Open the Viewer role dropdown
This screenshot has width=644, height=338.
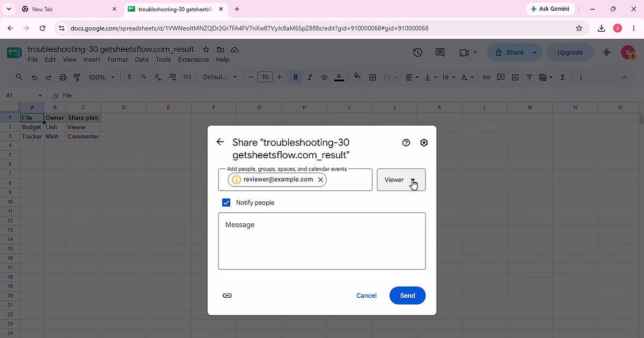pyautogui.click(x=401, y=180)
